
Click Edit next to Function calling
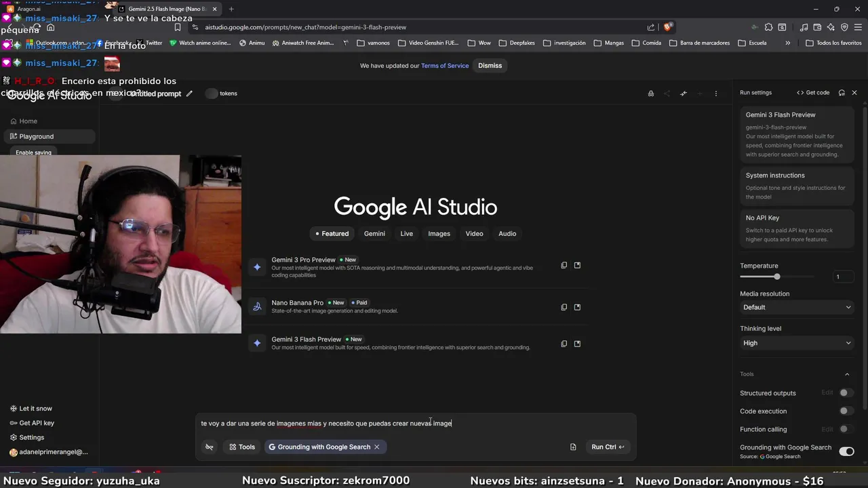tap(827, 429)
